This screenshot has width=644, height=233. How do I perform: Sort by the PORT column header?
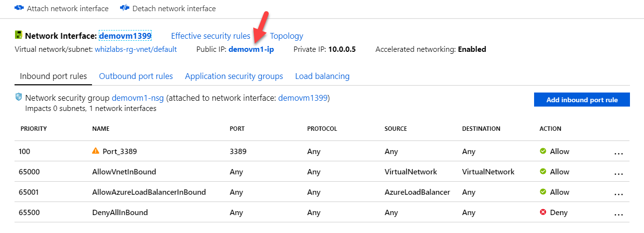(237, 129)
